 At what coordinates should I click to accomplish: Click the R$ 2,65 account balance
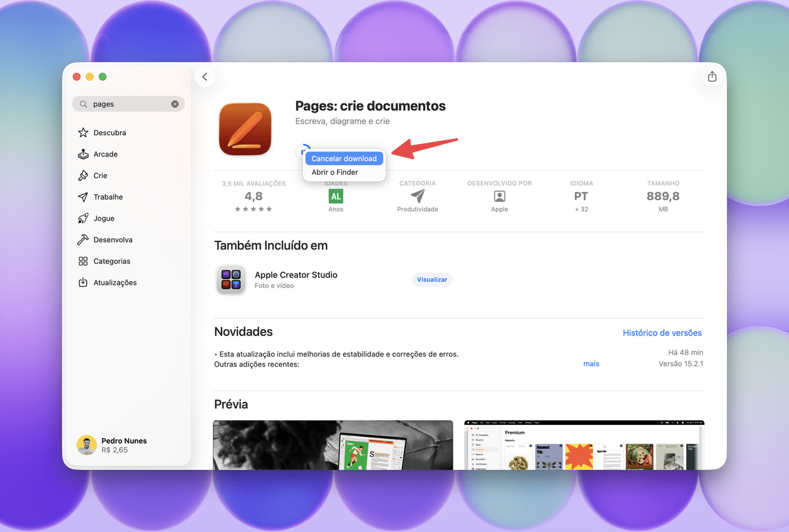[x=115, y=450]
